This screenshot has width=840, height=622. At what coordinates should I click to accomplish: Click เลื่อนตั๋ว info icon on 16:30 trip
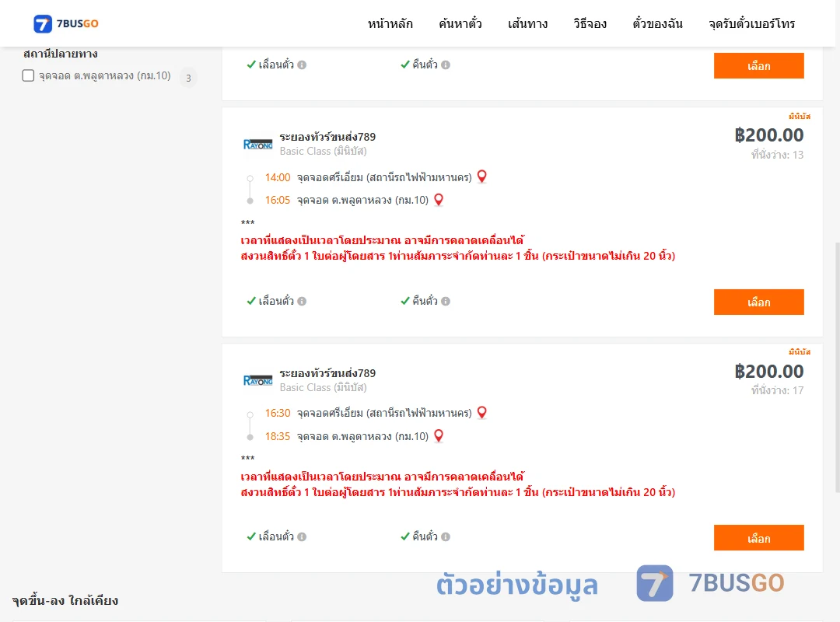tap(302, 536)
